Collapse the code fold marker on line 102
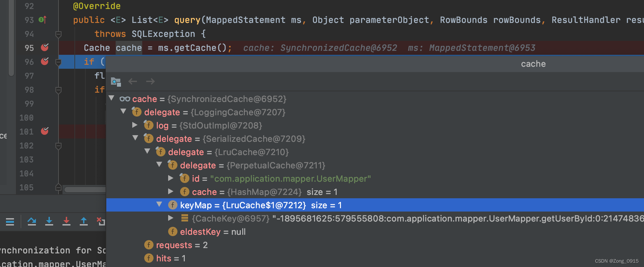Viewport: 644px width, 267px height. pyautogui.click(x=58, y=145)
